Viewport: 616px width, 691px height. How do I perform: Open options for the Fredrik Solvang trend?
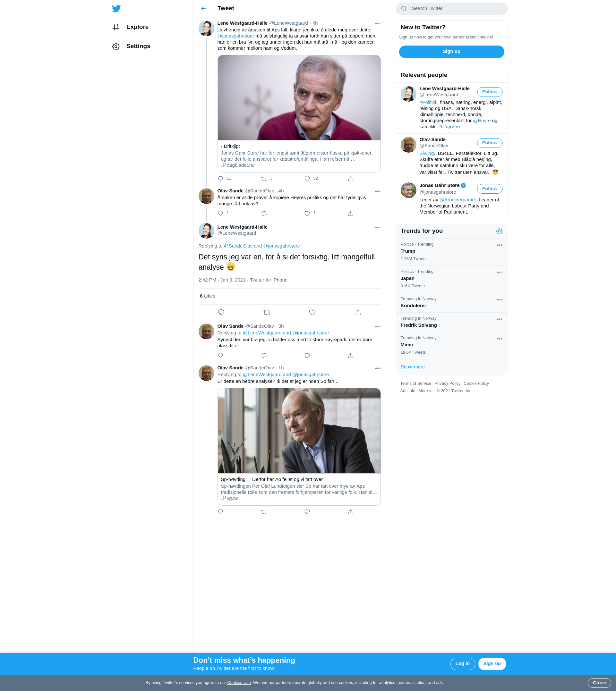[x=499, y=319]
